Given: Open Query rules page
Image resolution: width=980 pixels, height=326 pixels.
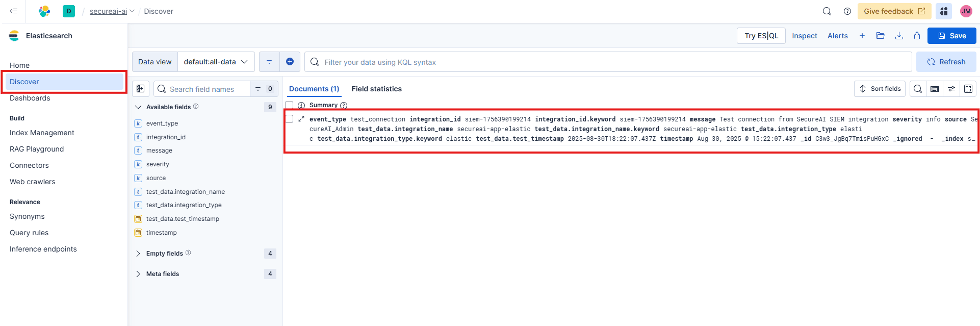Looking at the screenshot, I should 29,233.
